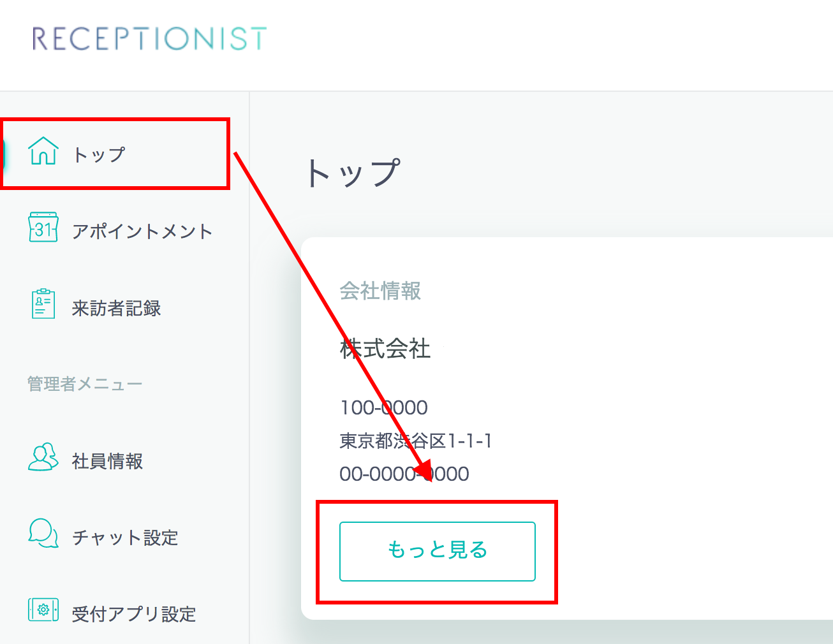833x644 pixels.
Task: Navigate to チャット設定
Action: [124, 538]
